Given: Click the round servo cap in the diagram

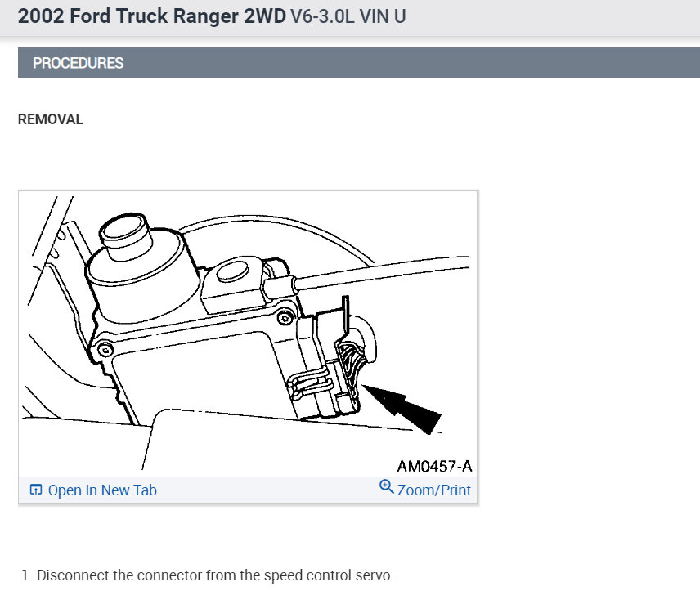Looking at the screenshot, I should coord(125,236).
